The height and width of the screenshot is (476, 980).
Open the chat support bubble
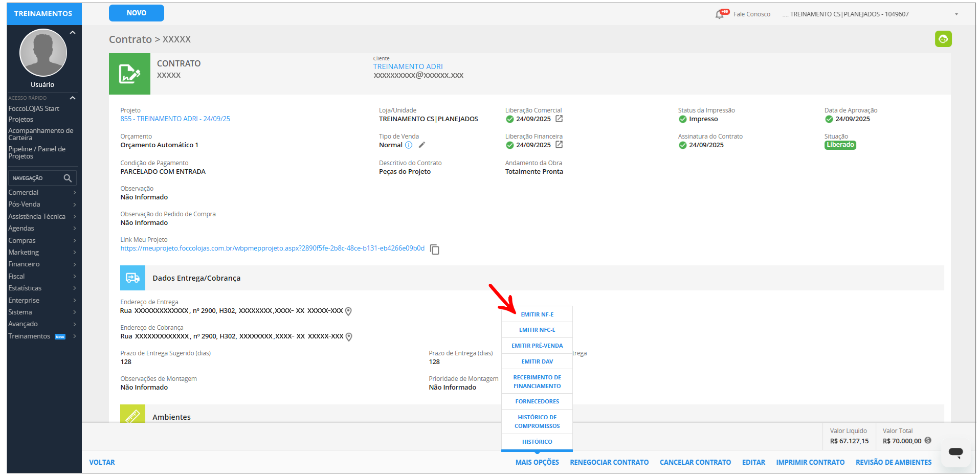[x=955, y=452]
